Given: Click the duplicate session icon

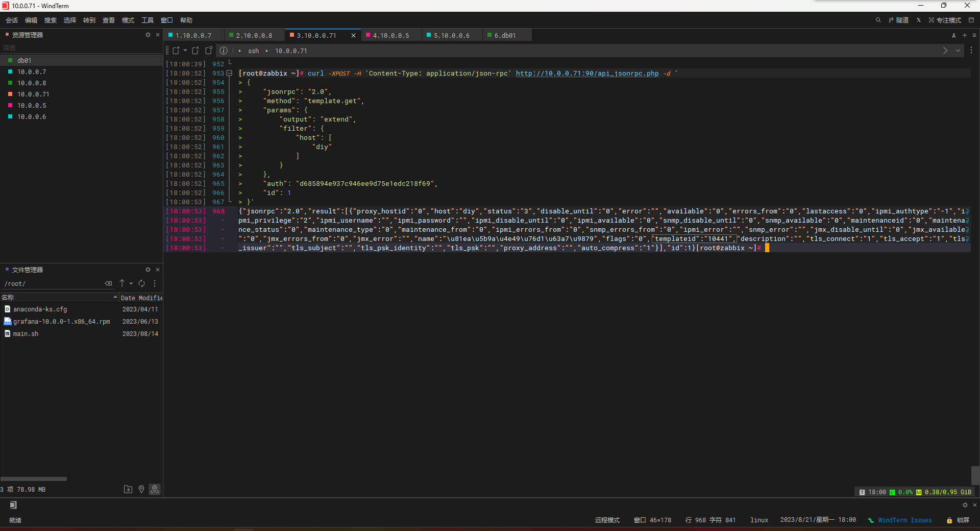Looking at the screenshot, I should (195, 51).
